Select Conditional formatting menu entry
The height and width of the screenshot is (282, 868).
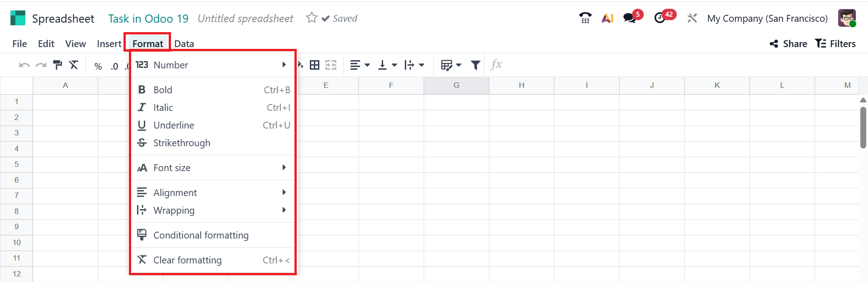(x=213, y=235)
